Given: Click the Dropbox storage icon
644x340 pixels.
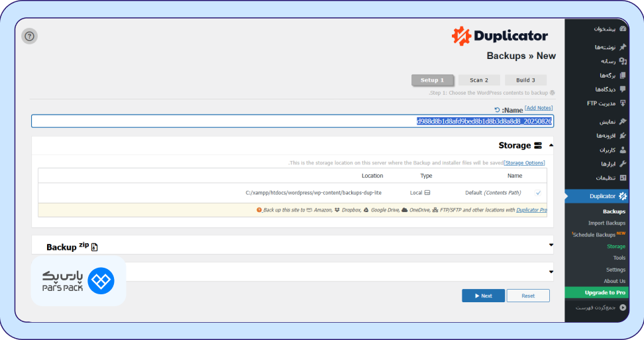Looking at the screenshot, I should pos(337,210).
